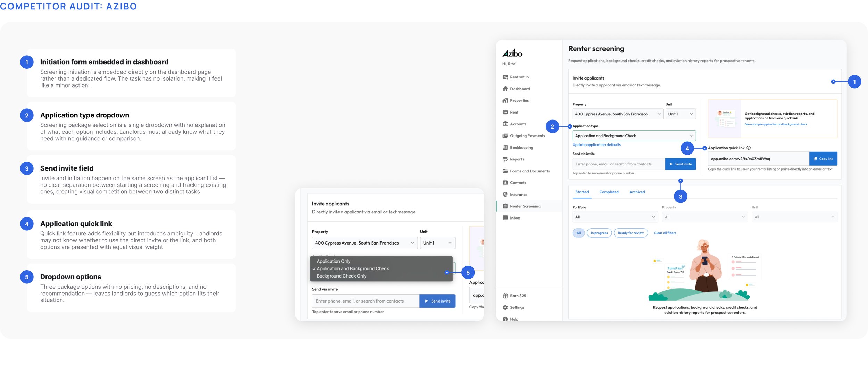Click the Renter Screening clipboard icon
868x372 pixels.
point(505,206)
